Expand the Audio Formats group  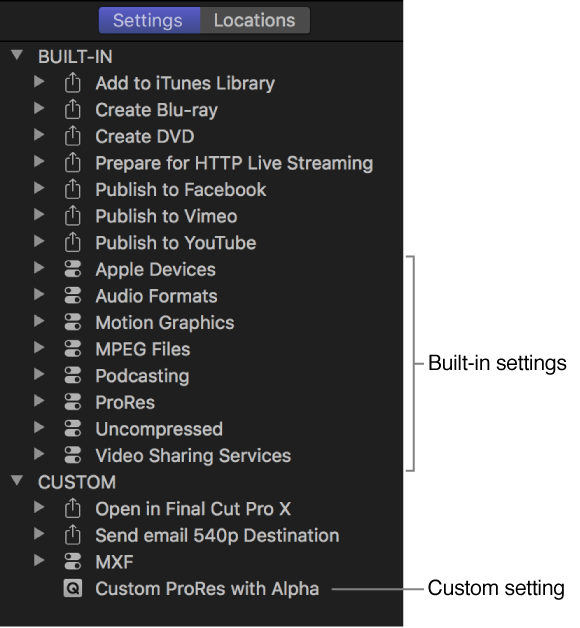tap(39, 294)
